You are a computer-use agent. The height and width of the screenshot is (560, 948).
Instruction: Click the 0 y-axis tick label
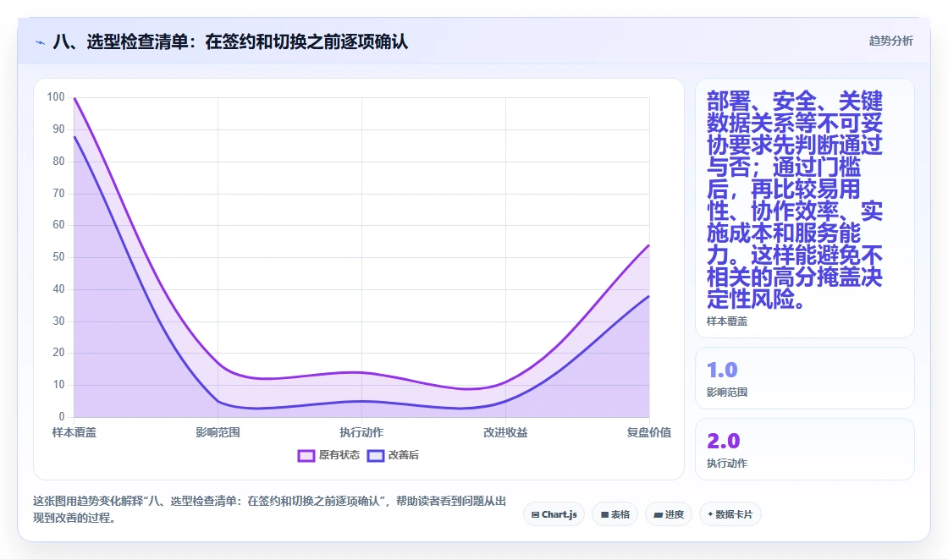61,416
